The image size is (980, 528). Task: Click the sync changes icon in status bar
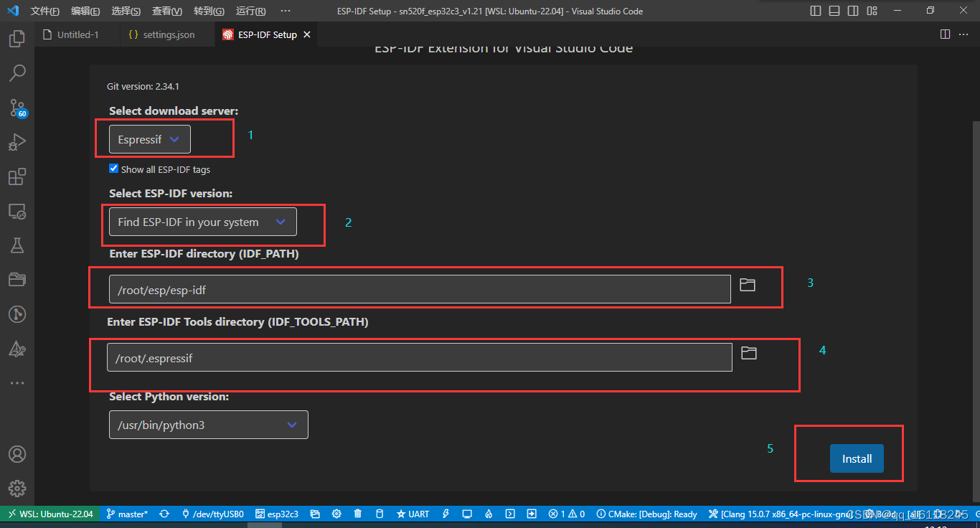[x=164, y=514]
